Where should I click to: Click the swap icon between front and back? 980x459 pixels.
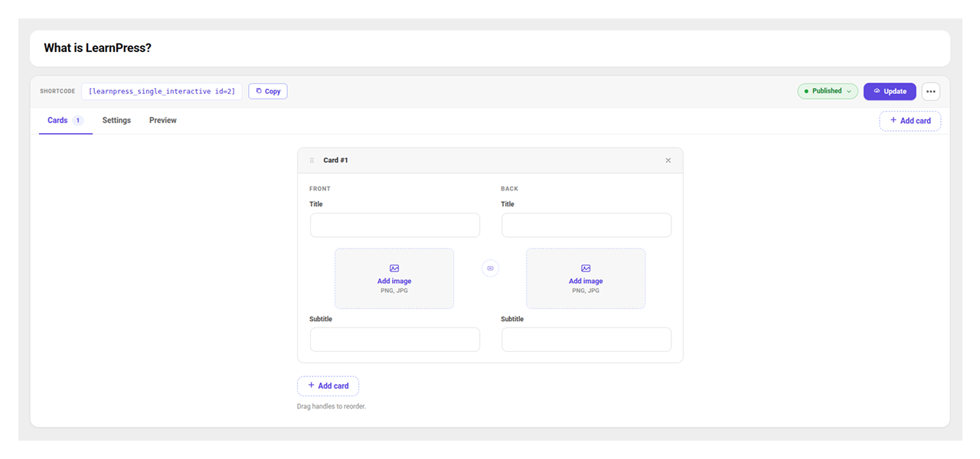click(491, 269)
